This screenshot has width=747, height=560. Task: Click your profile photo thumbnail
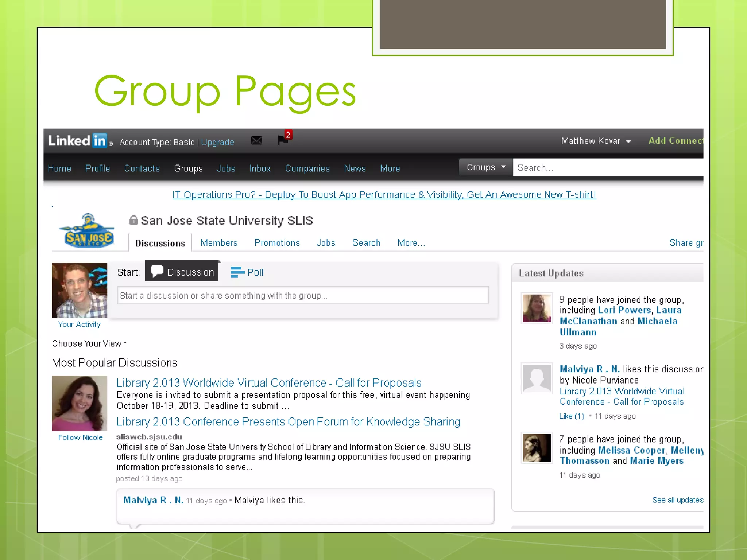click(x=80, y=290)
